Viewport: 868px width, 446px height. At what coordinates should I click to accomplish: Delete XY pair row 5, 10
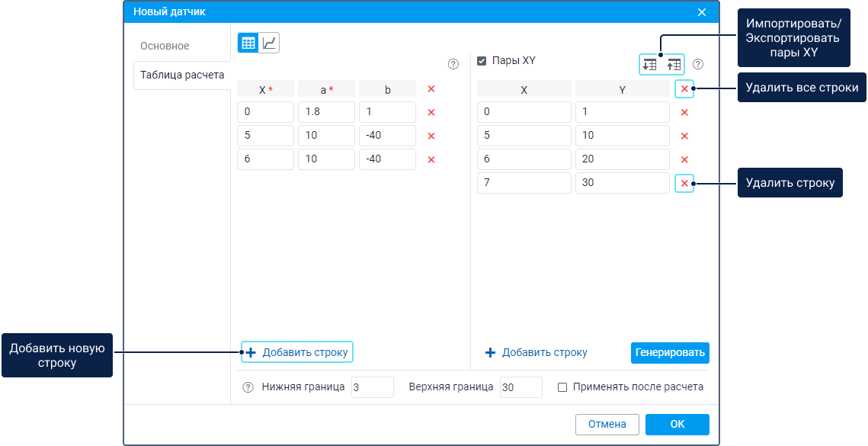pos(684,136)
